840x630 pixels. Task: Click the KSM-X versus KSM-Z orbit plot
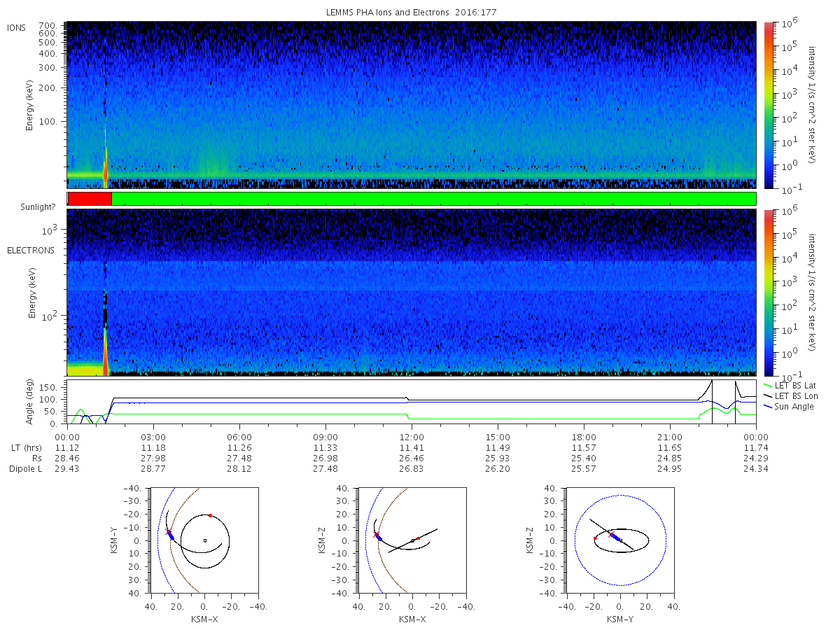413,540
